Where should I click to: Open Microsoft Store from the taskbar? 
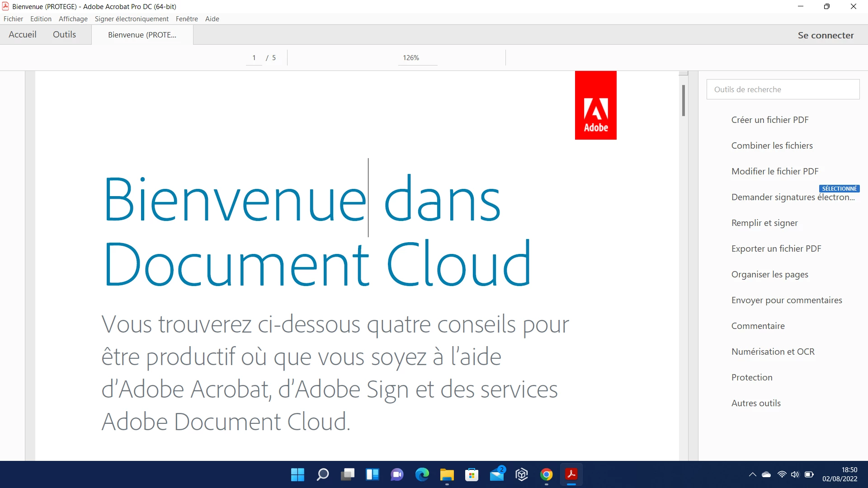472,474
